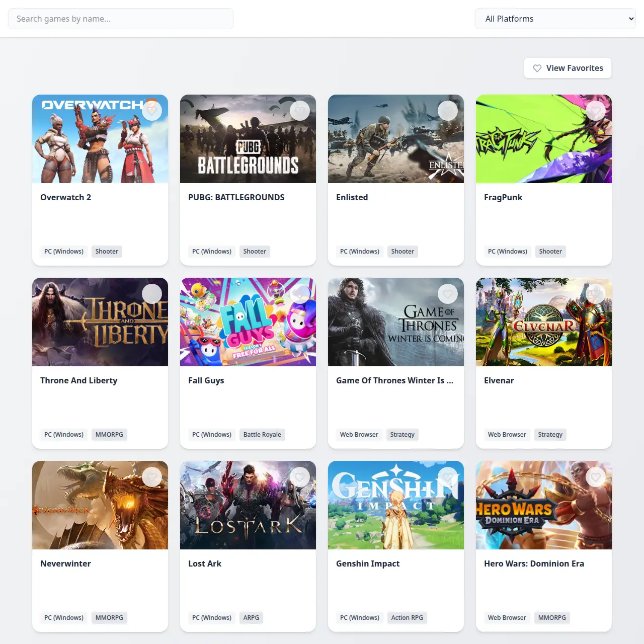Viewport: 644px width, 644px height.
Task: Toggle favorite heart for Genshin Impact
Action: (447, 477)
